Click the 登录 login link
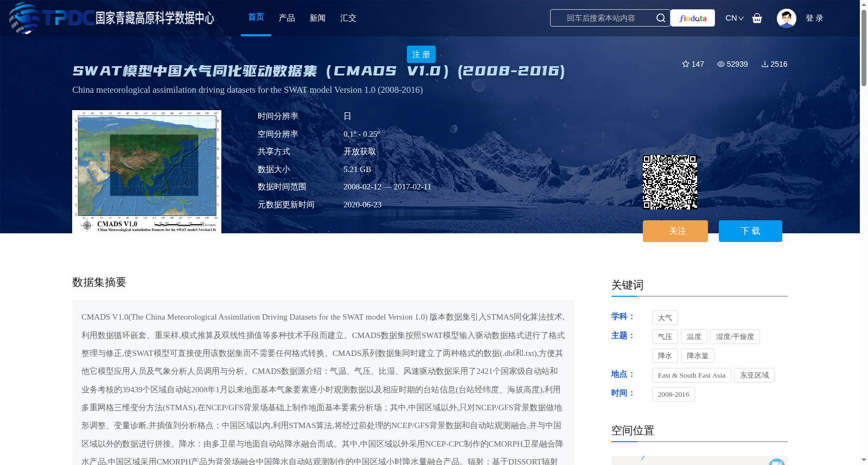The image size is (868, 465). (x=814, y=18)
